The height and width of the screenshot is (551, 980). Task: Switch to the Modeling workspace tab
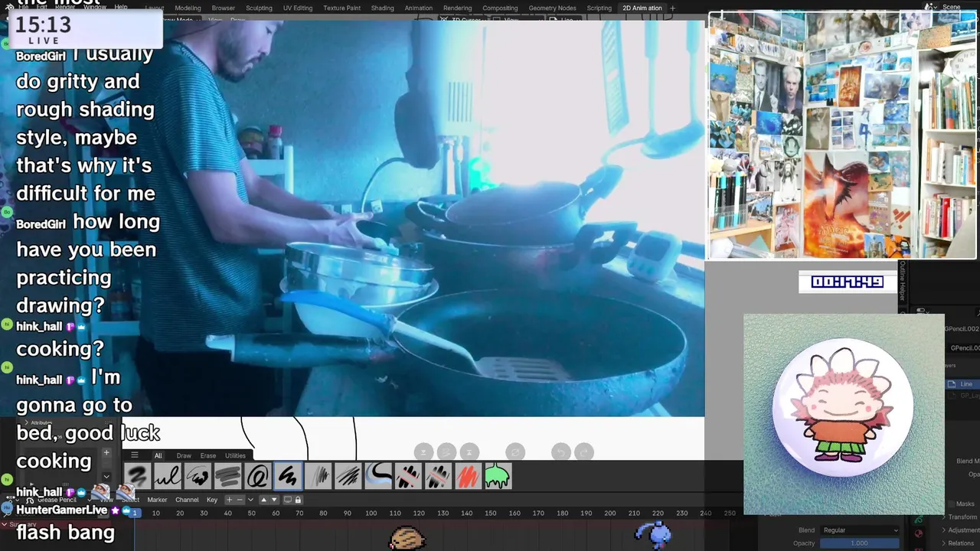click(188, 8)
